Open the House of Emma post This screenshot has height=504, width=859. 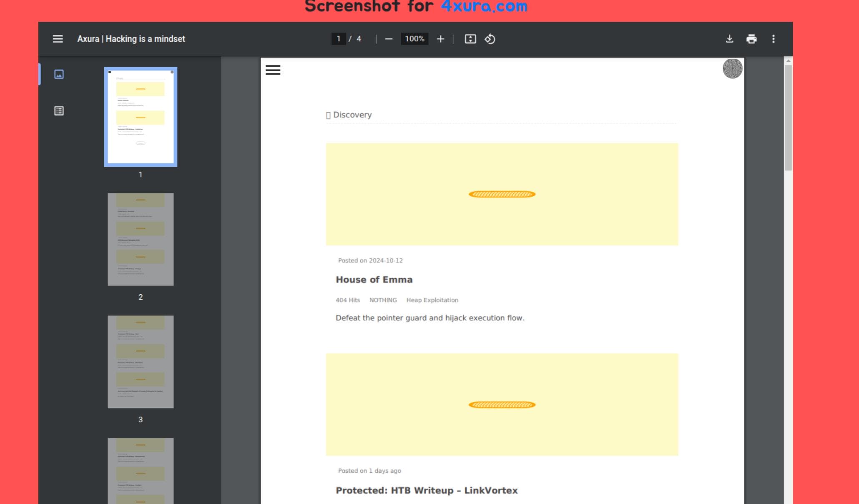[374, 280]
